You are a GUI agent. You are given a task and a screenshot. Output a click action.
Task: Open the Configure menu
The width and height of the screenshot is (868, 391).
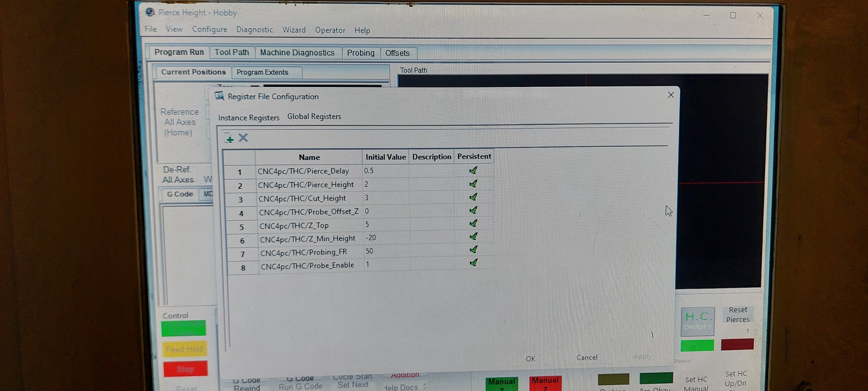(x=209, y=30)
